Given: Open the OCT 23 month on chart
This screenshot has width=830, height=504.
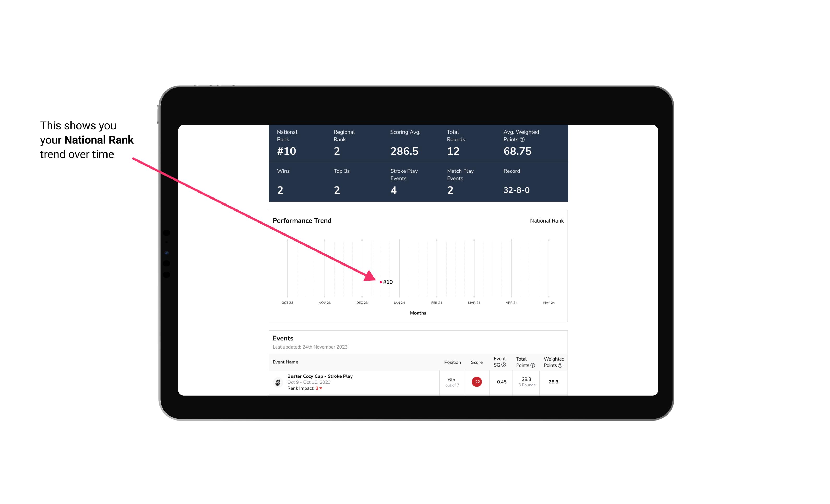Looking at the screenshot, I should [287, 302].
